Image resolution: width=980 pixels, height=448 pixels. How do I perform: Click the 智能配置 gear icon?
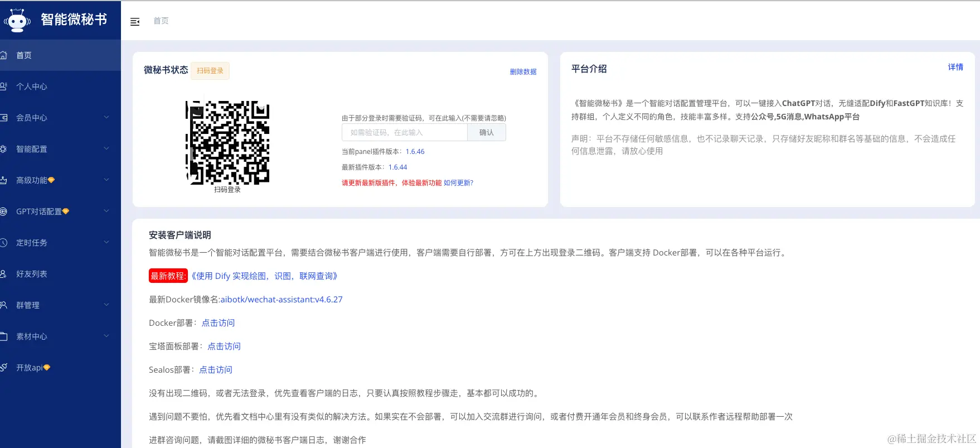coord(3,149)
